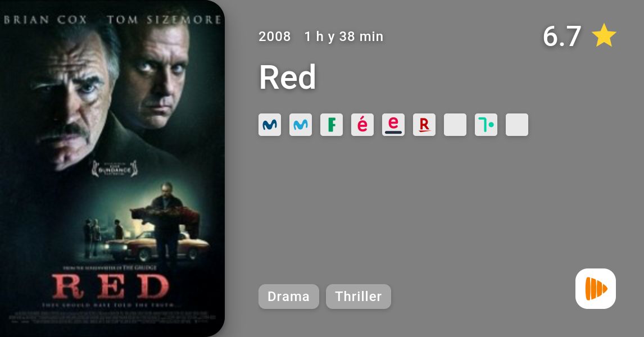Image resolution: width=644 pixels, height=337 pixels.
Task: Click the large RED title on poster
Action: coord(111,286)
